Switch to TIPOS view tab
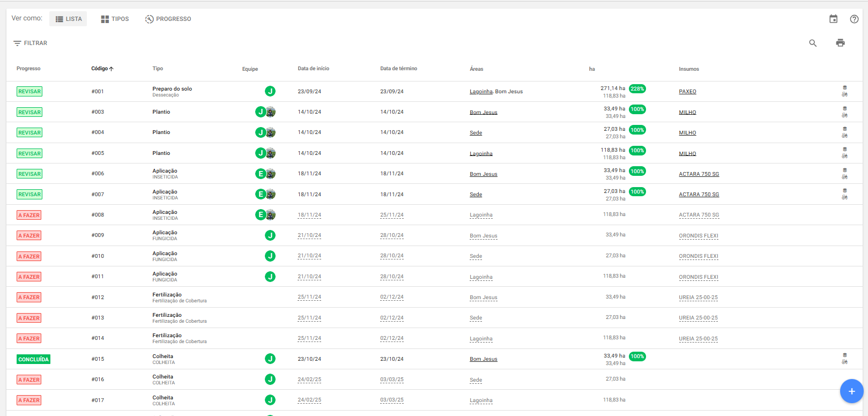 click(115, 19)
